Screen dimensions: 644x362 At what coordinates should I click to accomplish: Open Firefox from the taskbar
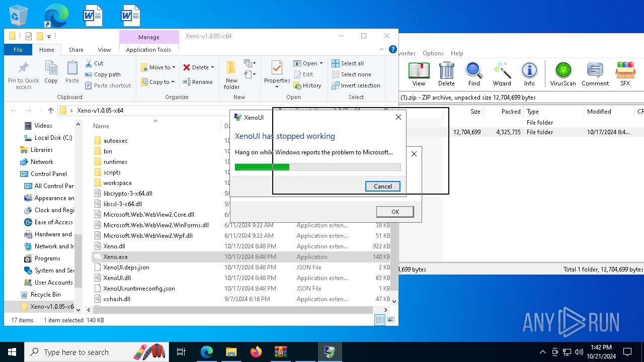[x=256, y=352]
